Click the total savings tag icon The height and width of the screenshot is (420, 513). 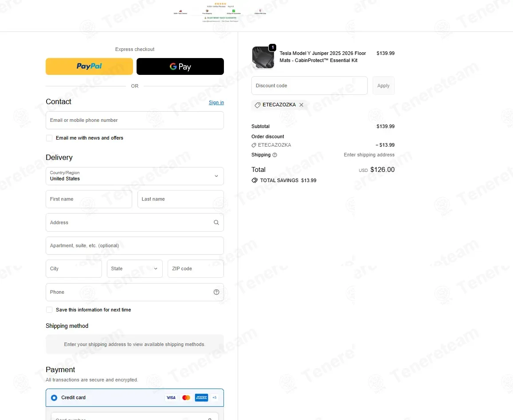click(x=255, y=180)
